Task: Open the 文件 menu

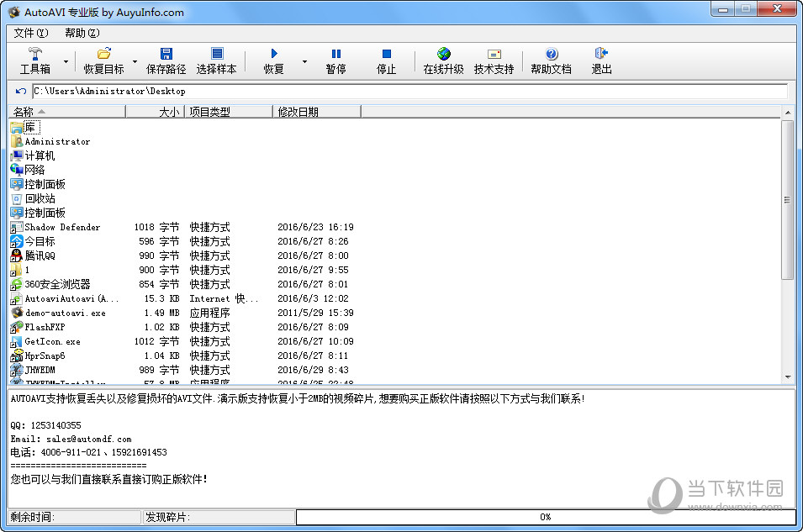Action: pyautogui.click(x=31, y=33)
